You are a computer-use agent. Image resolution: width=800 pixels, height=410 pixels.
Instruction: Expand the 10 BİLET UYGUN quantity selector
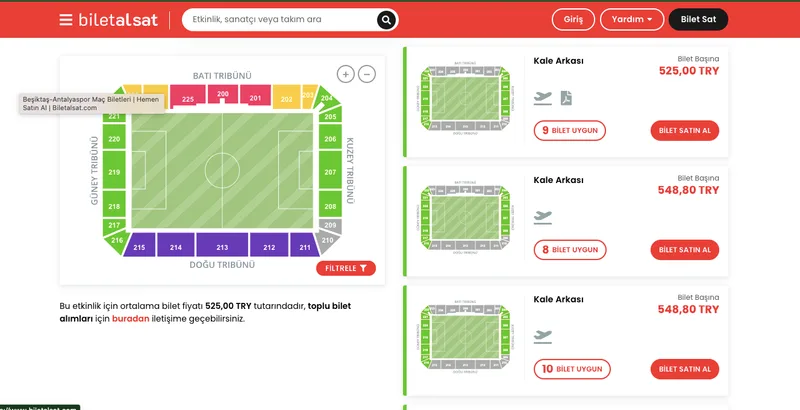point(572,369)
